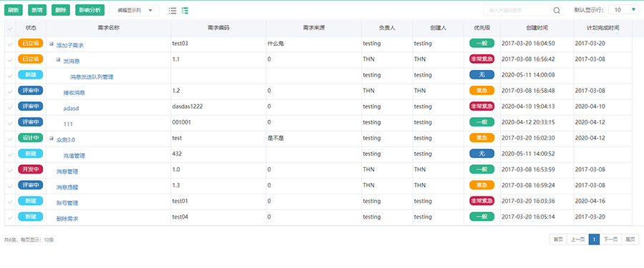
Task: Open the 删除需求 requirement link
Action: 67,219
